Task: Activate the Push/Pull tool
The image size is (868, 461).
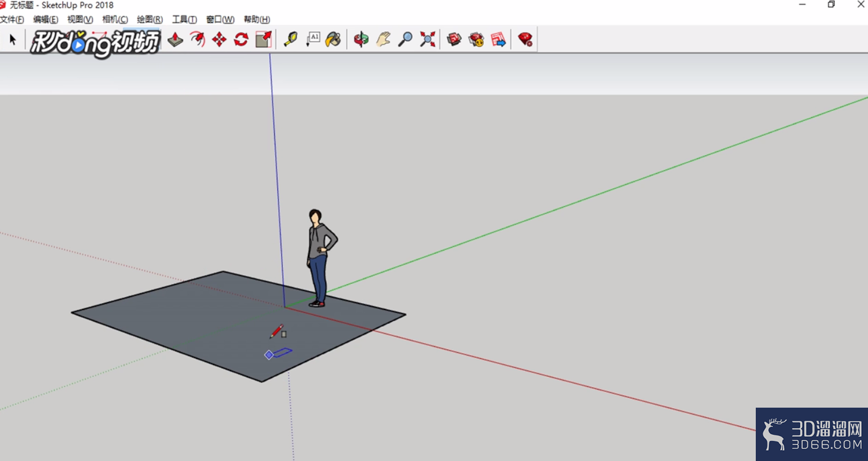Action: (x=176, y=39)
